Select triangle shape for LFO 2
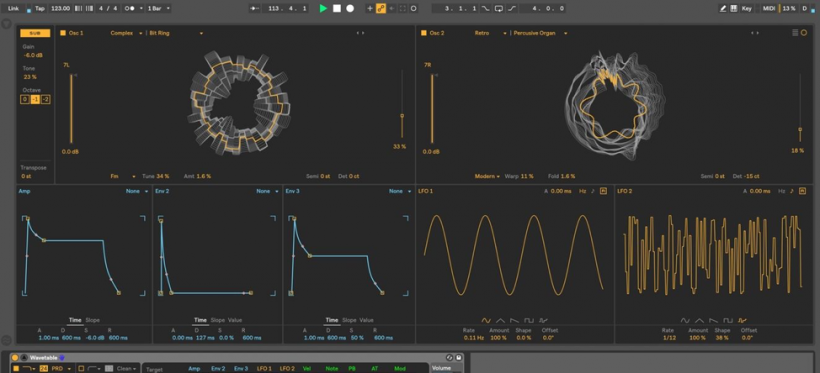The width and height of the screenshot is (820, 373). [x=699, y=320]
